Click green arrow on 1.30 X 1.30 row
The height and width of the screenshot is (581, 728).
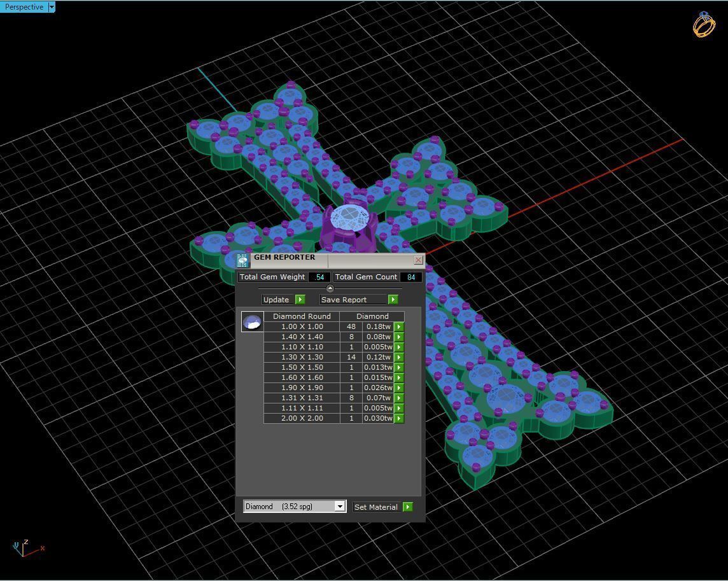[399, 357]
